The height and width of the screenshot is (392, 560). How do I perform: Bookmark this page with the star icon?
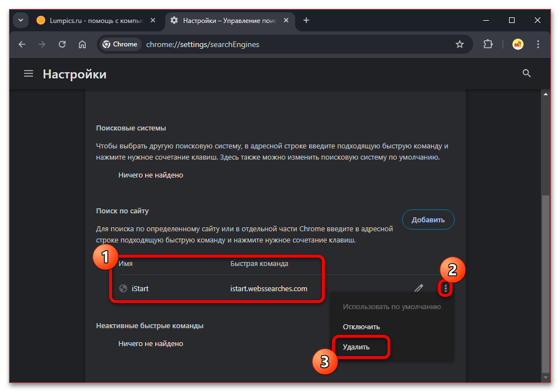coord(460,44)
